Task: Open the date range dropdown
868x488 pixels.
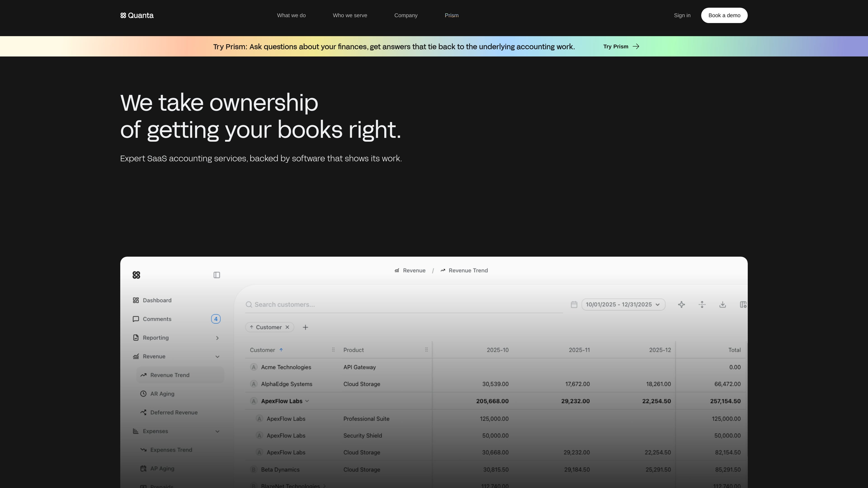Action: click(x=623, y=305)
